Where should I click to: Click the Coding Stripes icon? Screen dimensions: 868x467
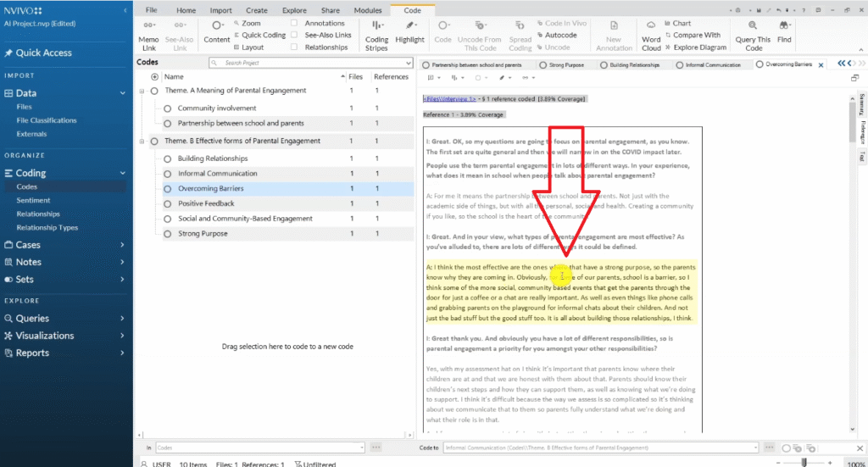click(376, 29)
